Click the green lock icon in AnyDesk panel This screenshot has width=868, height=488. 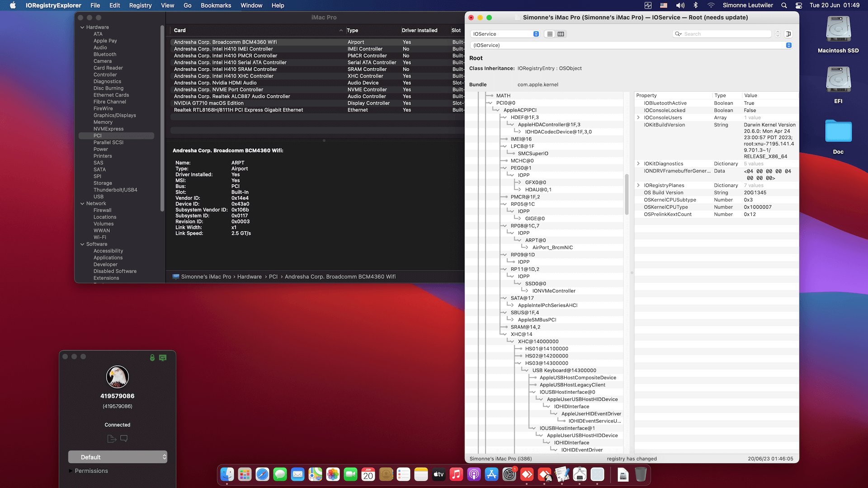[152, 357]
